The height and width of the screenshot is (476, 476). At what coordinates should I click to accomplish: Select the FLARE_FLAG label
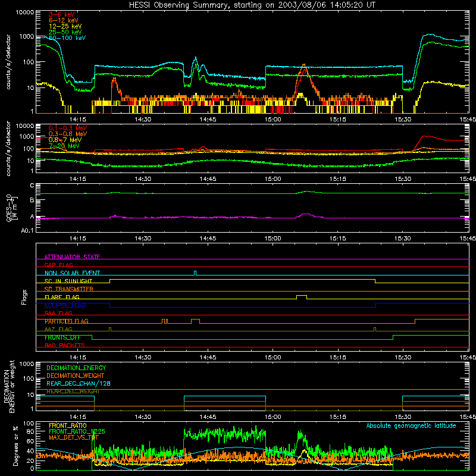coord(62,297)
